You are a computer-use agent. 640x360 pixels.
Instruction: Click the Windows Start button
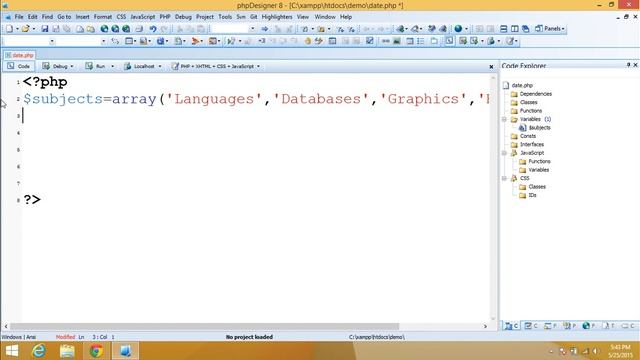point(12,351)
